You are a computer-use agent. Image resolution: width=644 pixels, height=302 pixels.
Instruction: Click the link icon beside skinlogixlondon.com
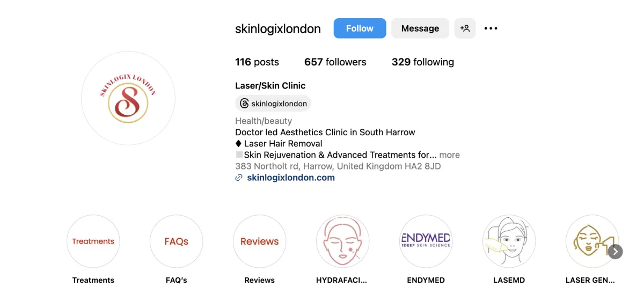[x=239, y=178]
